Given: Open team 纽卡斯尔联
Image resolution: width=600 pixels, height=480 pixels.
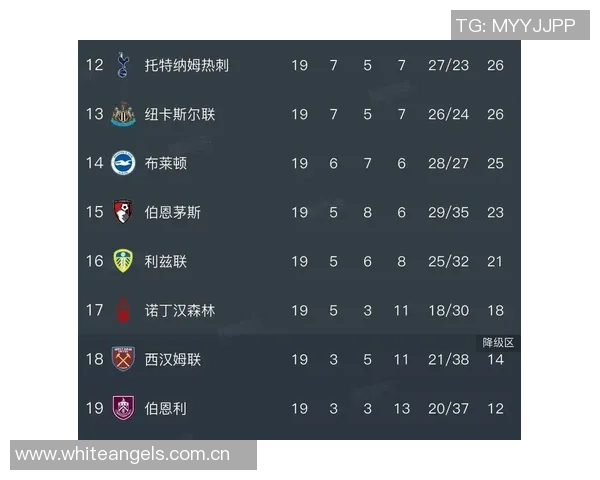Looking at the screenshot, I should (180, 114).
